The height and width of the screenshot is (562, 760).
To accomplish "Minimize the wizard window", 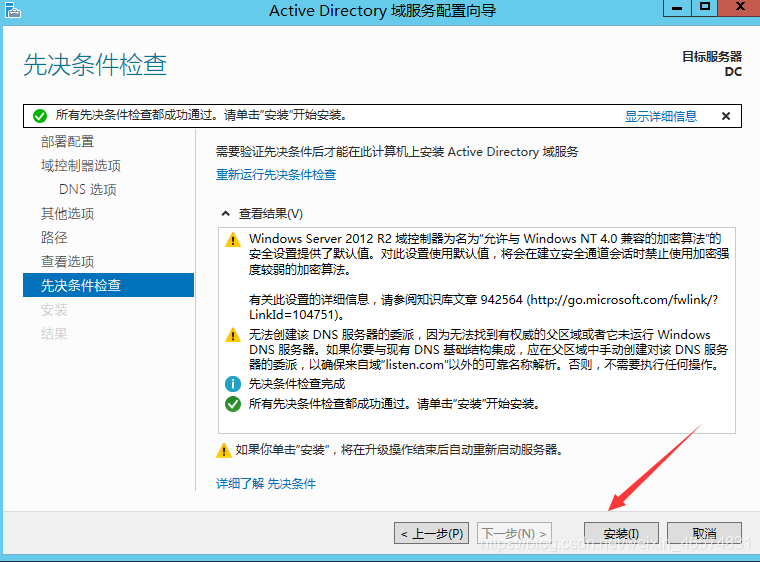I will click(677, 8).
